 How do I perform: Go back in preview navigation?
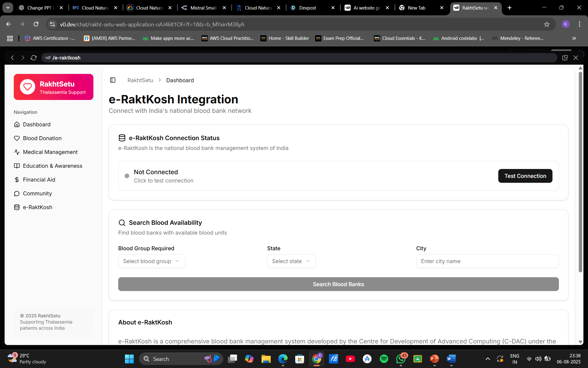(x=12, y=58)
